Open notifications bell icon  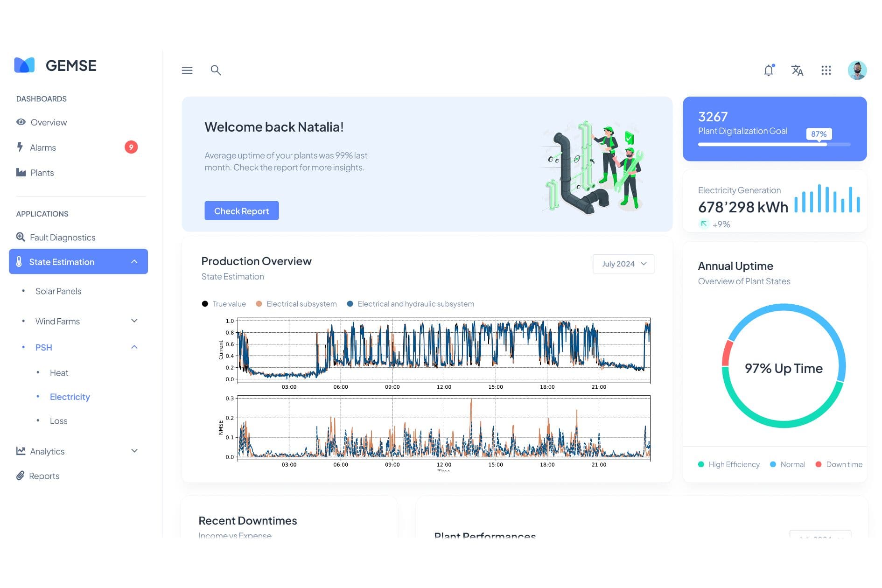768,70
